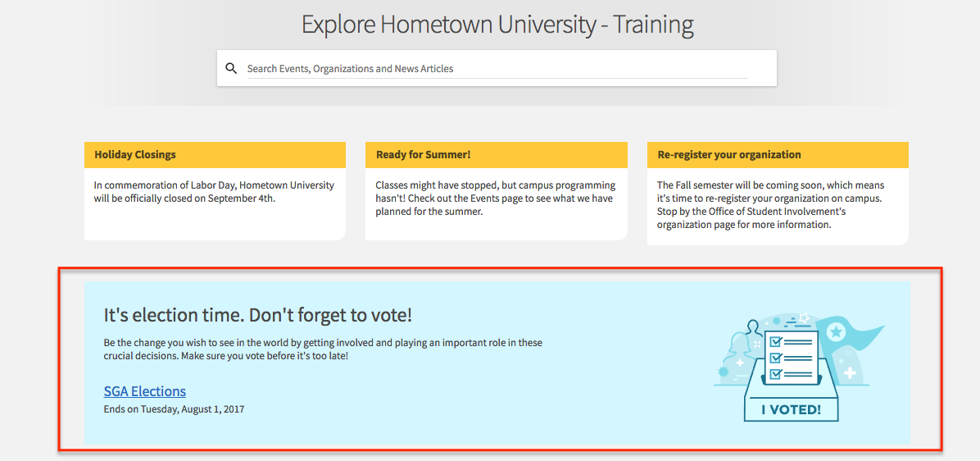
Task: Focus the Search Events, Organizations and News field
Action: [x=497, y=69]
